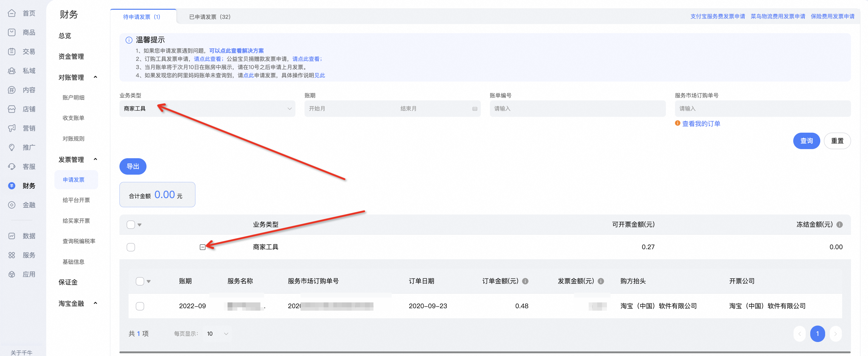Select page 1 in pagination
The image size is (868, 356).
817,334
